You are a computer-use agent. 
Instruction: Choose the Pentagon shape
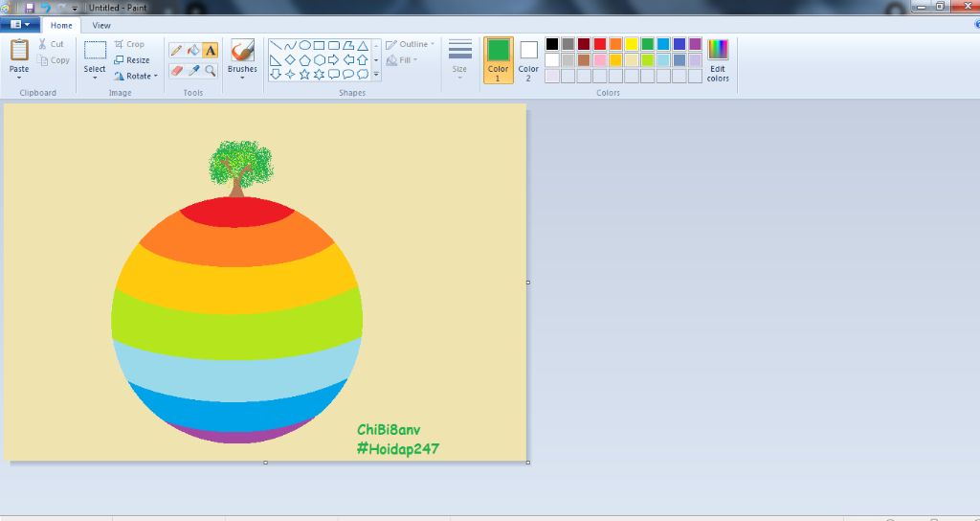point(304,60)
